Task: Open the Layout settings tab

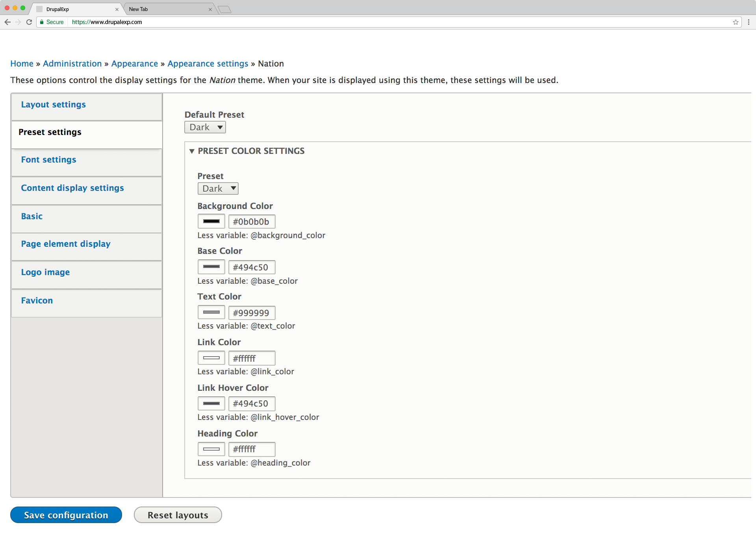Action: click(53, 105)
